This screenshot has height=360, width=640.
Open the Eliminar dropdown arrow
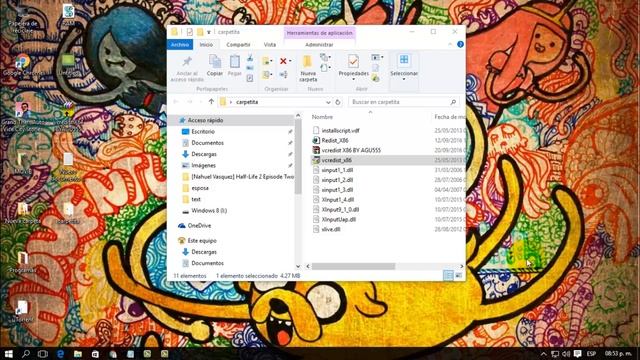click(290, 62)
